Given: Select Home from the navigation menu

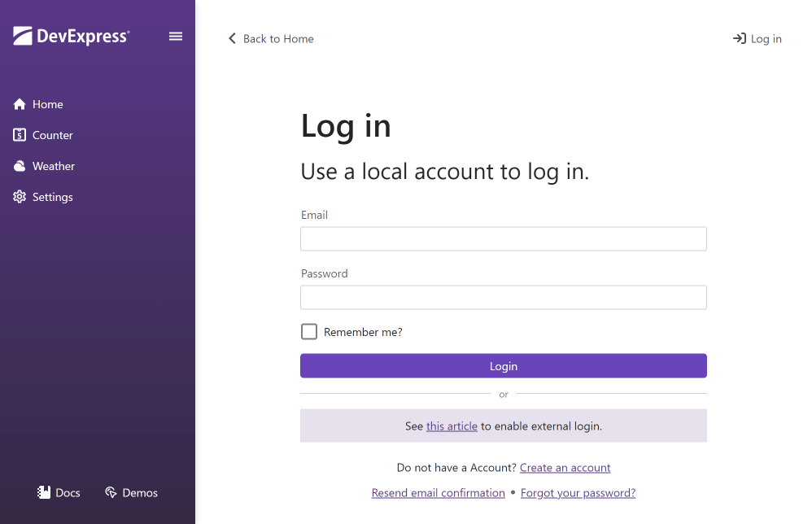Looking at the screenshot, I should 46,104.
